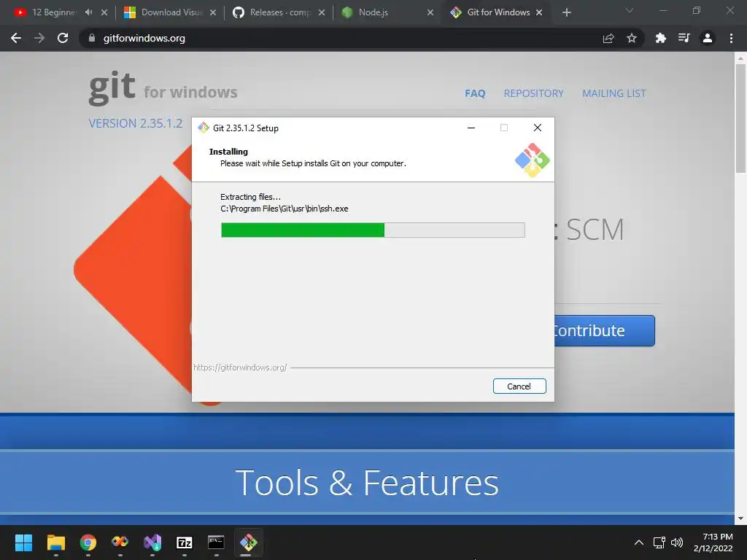The image size is (747, 560).
Task: Minimize the Git Setup dialog
Action: point(471,128)
